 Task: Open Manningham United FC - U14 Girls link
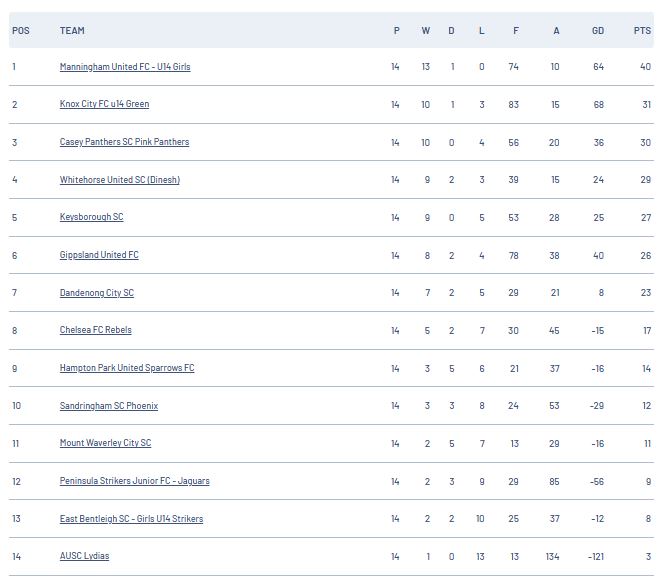pyautogui.click(x=125, y=67)
